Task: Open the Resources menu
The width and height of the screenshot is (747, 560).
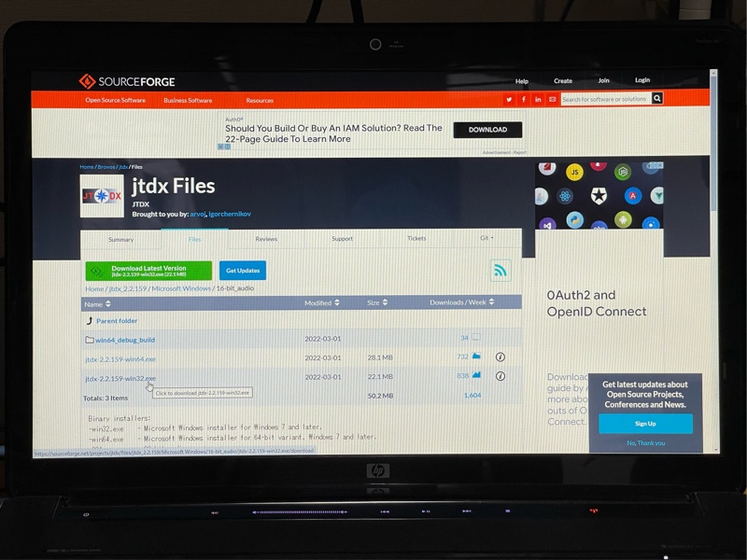Action: [260, 101]
